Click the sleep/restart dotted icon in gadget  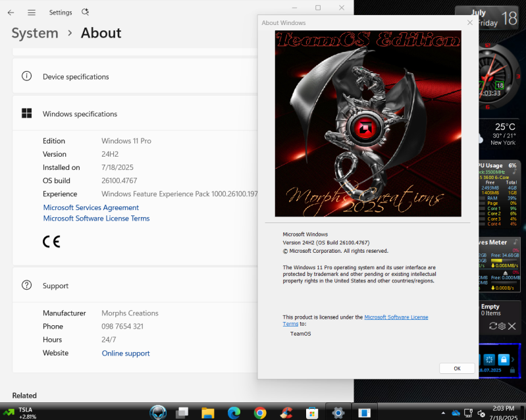click(x=489, y=359)
